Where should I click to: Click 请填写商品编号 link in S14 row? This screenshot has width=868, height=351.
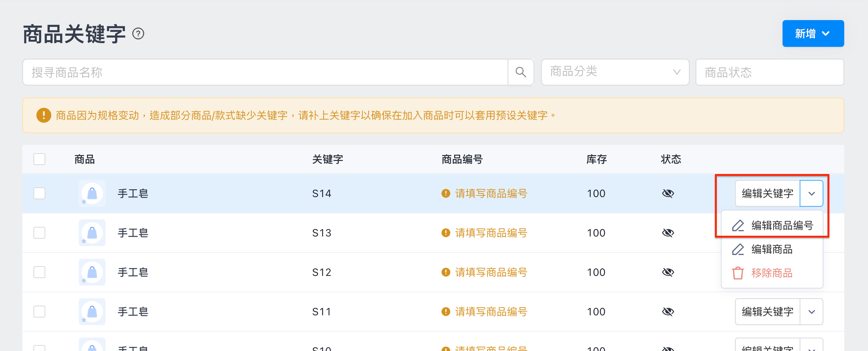coord(491,193)
